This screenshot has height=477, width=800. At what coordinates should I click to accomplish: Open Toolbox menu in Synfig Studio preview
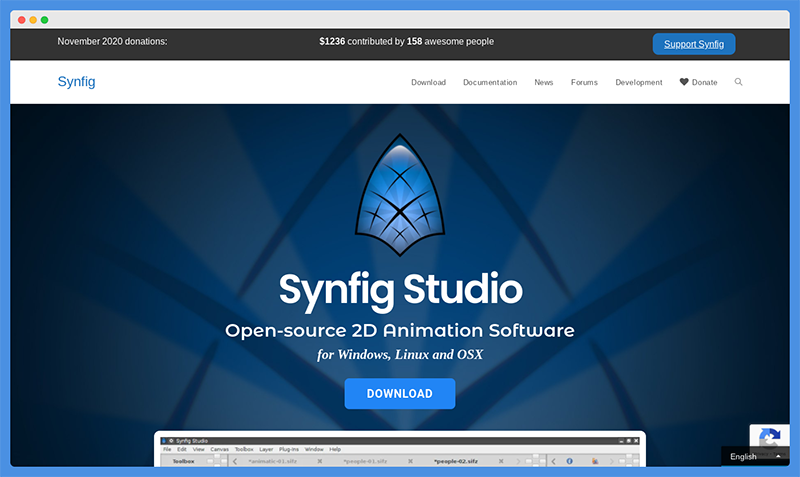pyautogui.click(x=244, y=449)
